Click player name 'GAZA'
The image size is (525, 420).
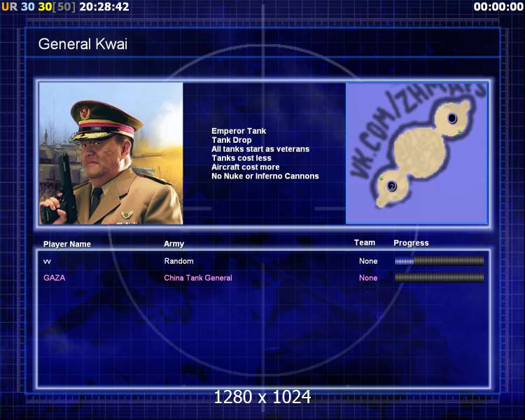point(54,278)
